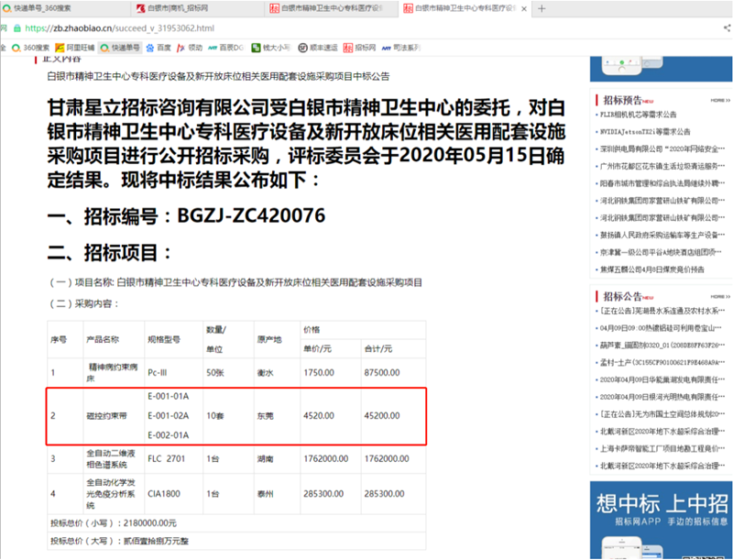
Task: Open the 顺丰速运 bookmark
Action: 320,47
